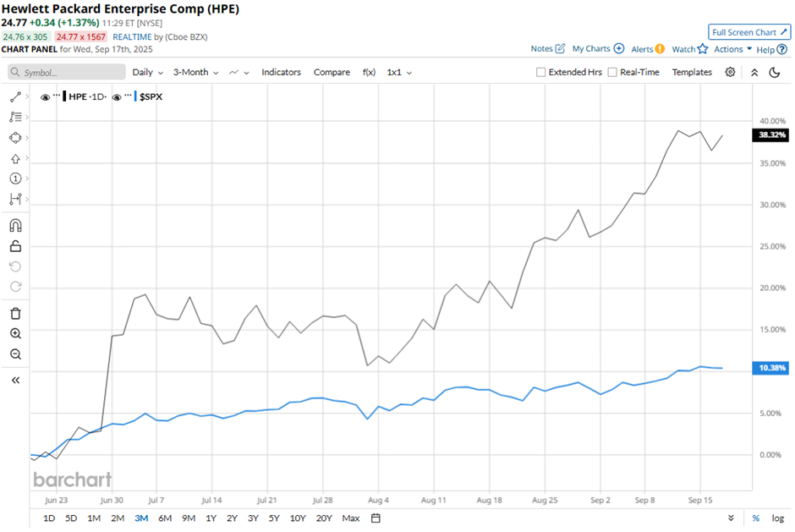The width and height of the screenshot is (795, 532).
Task: Redo the last chart action
Action: (15, 287)
